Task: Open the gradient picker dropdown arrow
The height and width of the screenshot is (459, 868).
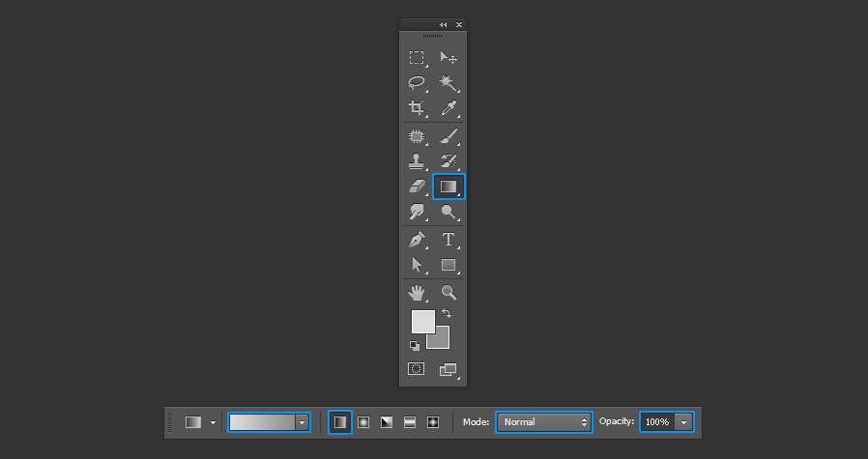Action: (303, 422)
